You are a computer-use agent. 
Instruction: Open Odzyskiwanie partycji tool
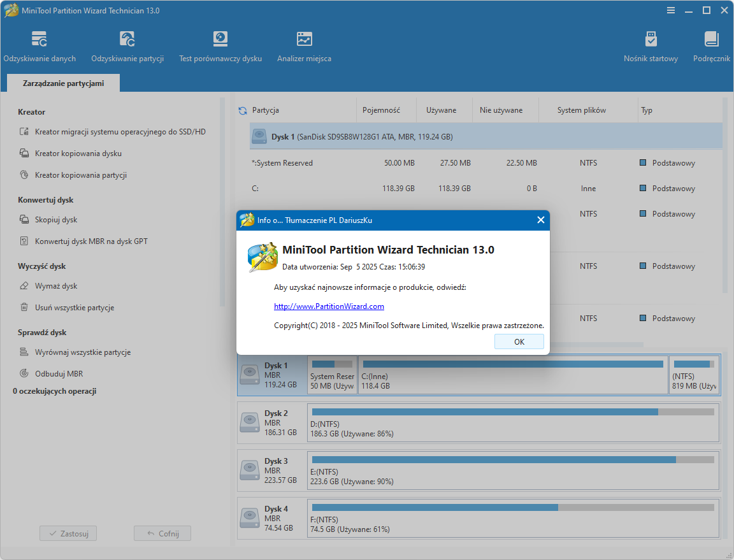127,47
